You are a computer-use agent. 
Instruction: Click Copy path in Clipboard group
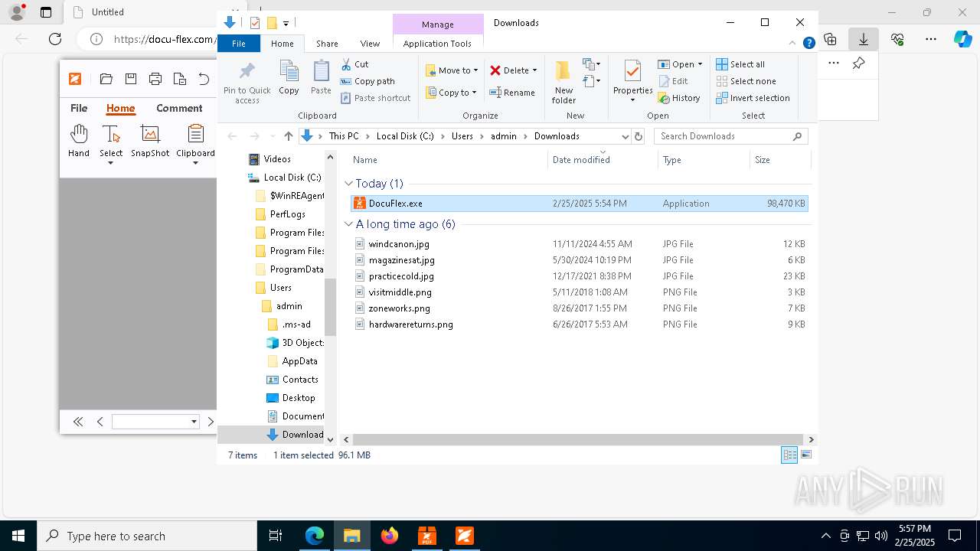pos(367,81)
